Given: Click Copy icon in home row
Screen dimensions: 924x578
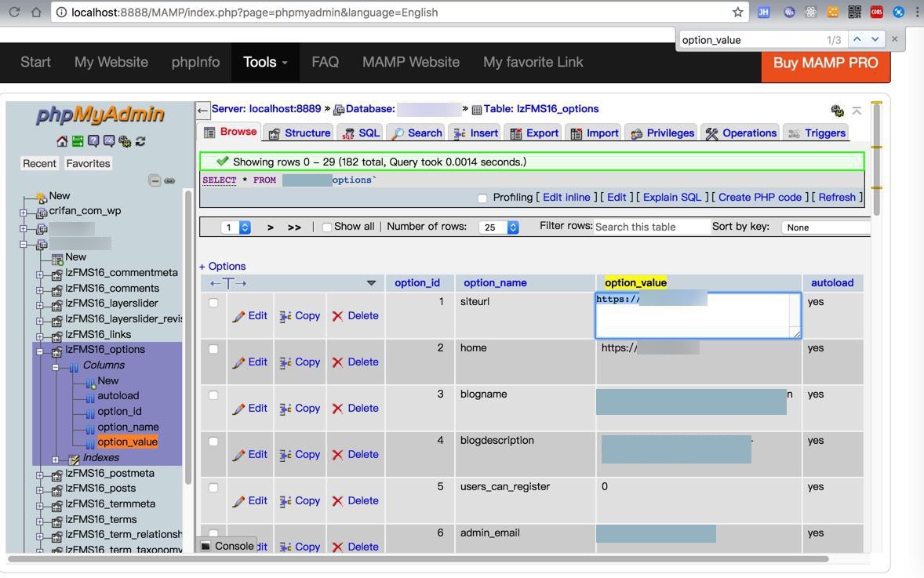Looking at the screenshot, I should pyautogui.click(x=286, y=362).
